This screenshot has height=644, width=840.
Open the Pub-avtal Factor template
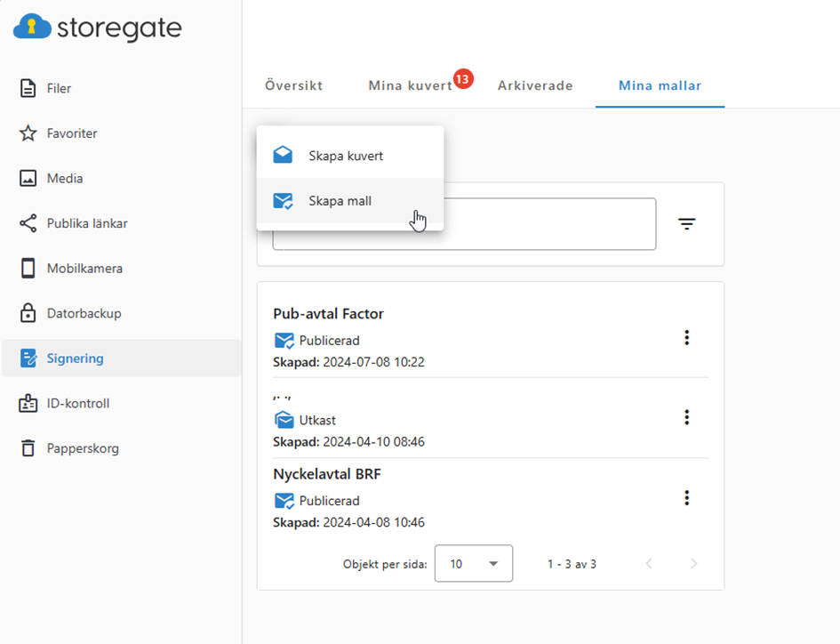328,314
